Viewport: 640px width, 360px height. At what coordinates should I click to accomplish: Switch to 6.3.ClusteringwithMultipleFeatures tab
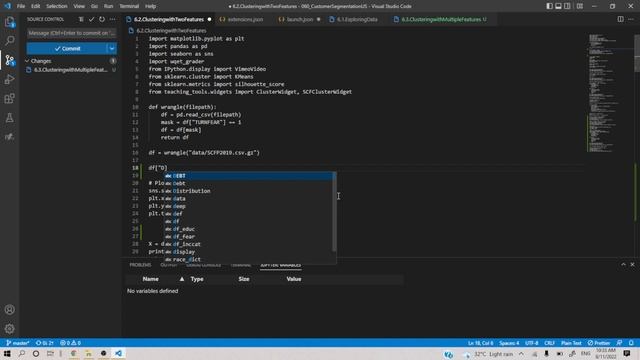(444, 19)
